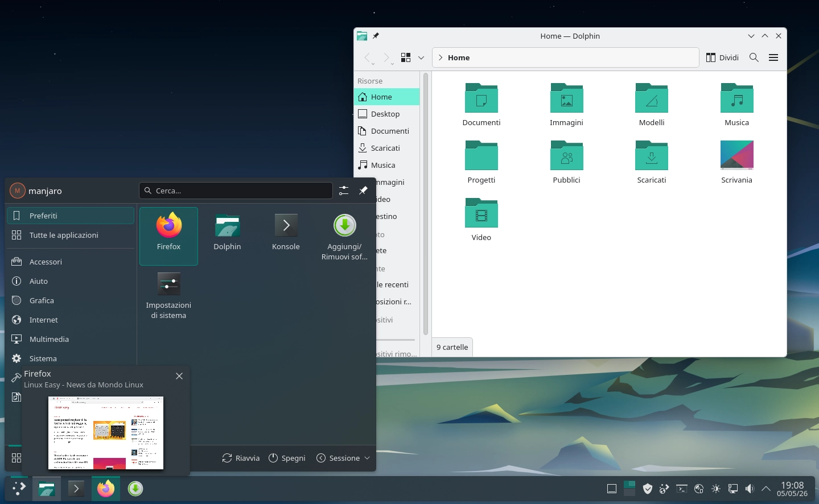
Task: Click software installer icon in taskbar
Action: [135, 489]
